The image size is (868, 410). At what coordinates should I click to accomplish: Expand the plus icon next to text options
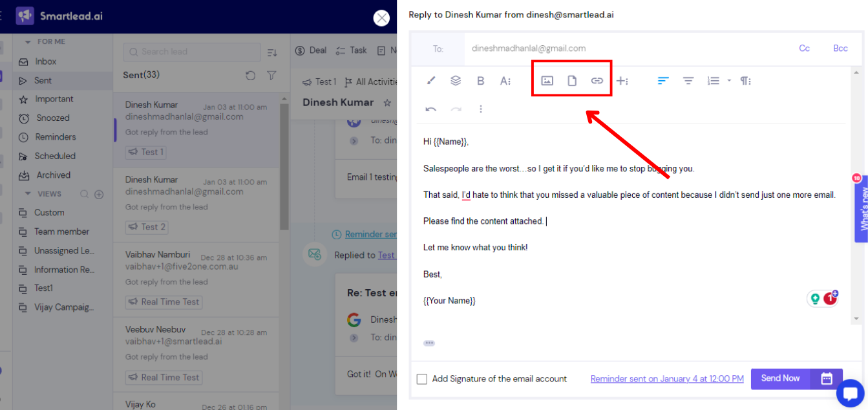pos(622,80)
